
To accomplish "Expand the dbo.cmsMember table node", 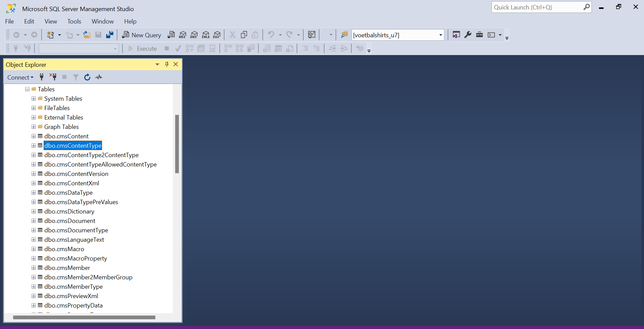I will click(x=34, y=268).
